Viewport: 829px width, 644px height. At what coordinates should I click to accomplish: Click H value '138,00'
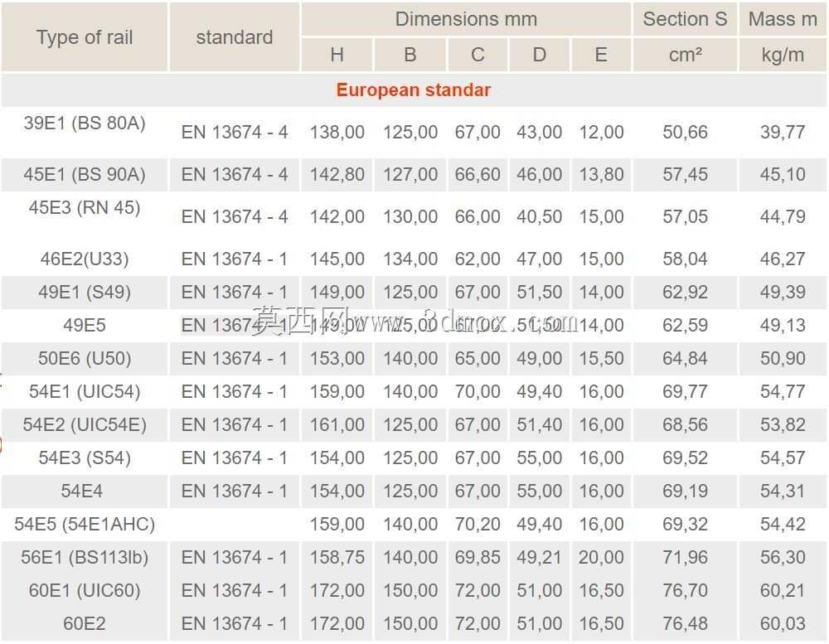pos(337,132)
